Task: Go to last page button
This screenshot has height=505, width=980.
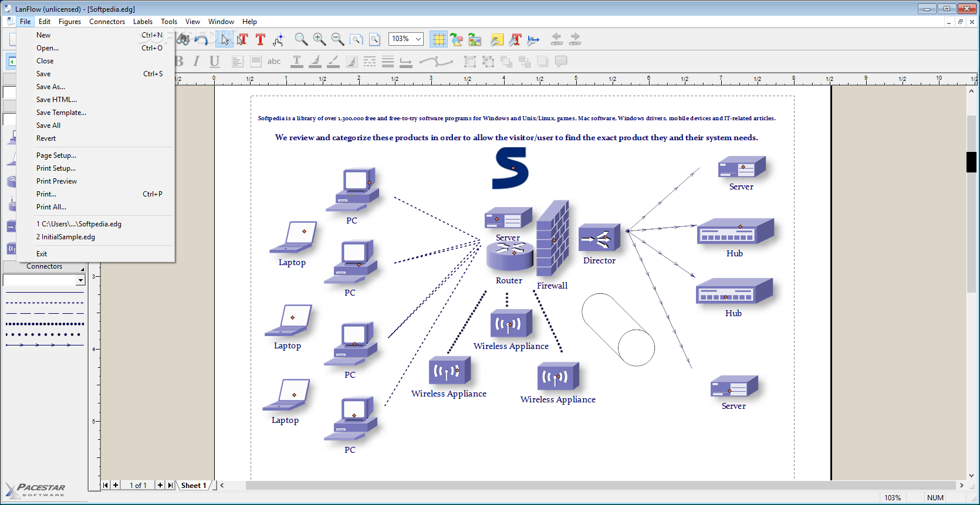Action: 170,485
